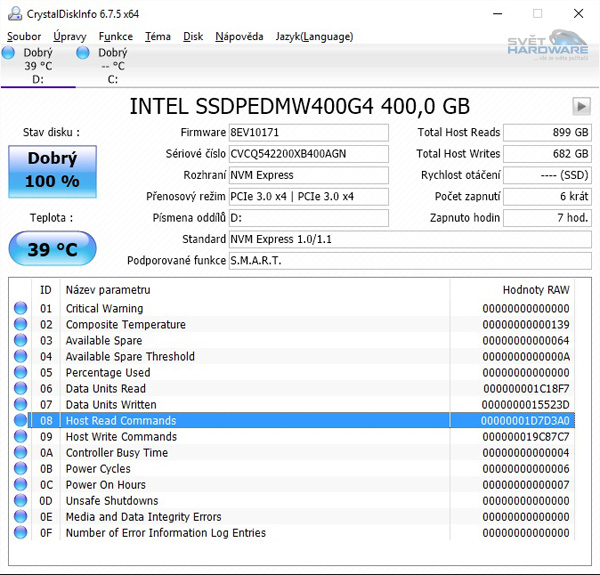
Task: Click the Standard field NVM Express 1.0/1.1
Action: pyautogui.click(x=410, y=239)
